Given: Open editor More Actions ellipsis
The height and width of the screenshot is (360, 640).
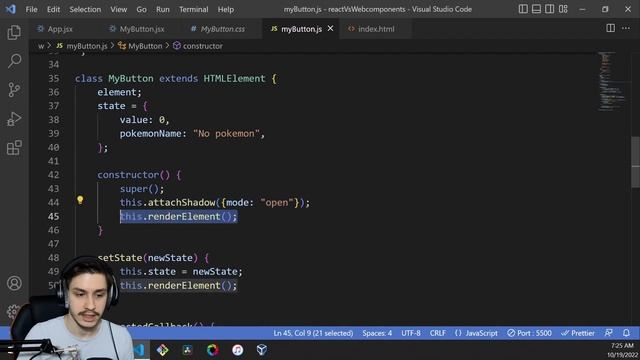Looking at the screenshot, I should tap(626, 28).
